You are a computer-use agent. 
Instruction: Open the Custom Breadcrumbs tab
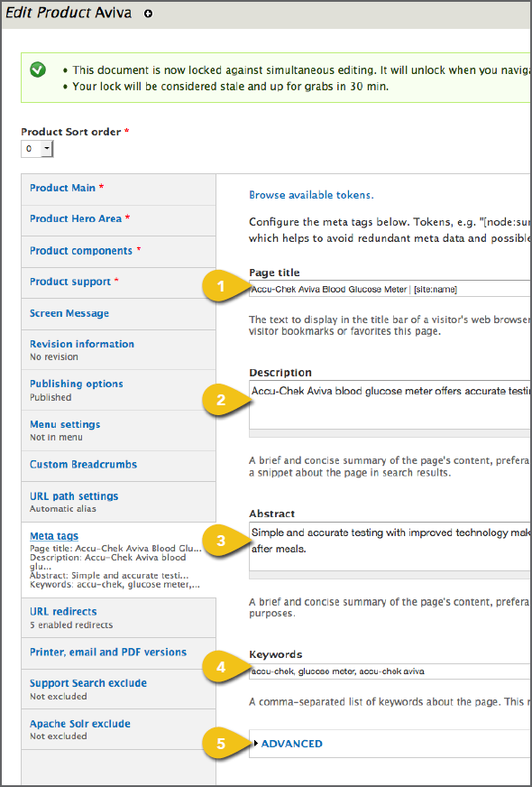click(119, 466)
